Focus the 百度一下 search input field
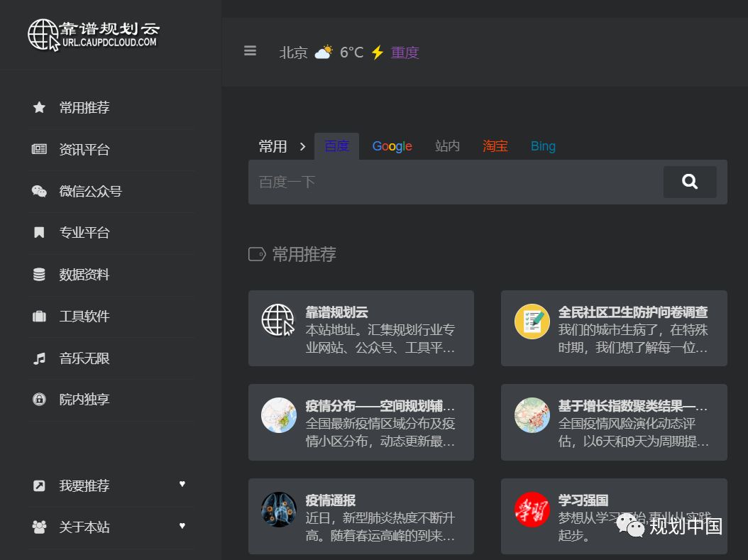Viewport: 748px width, 560px height. [456, 182]
